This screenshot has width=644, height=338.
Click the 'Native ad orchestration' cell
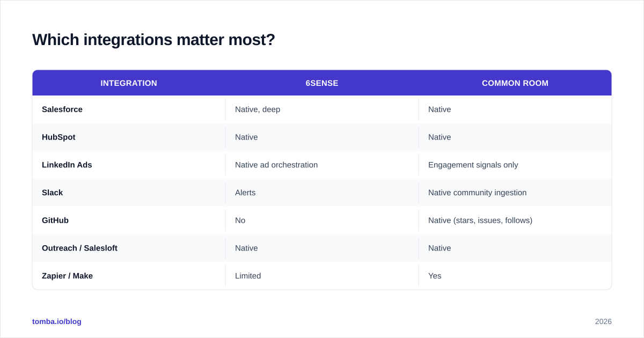tap(322, 165)
